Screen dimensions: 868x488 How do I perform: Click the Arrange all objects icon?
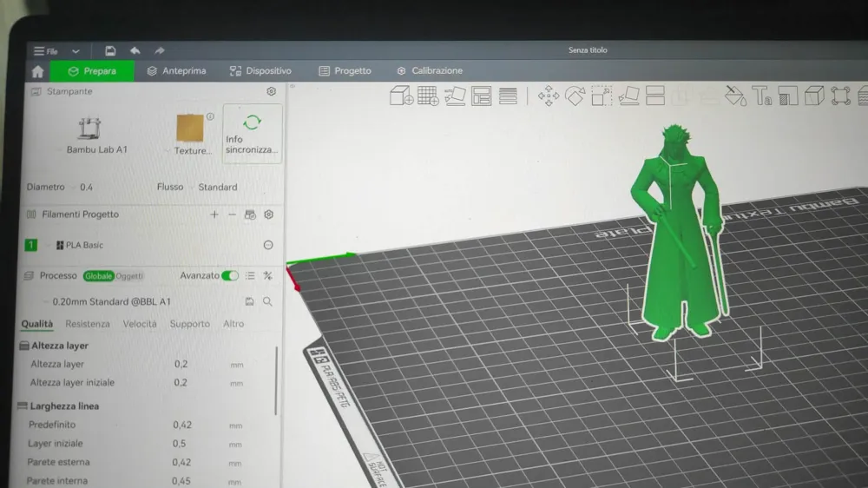pyautogui.click(x=481, y=96)
